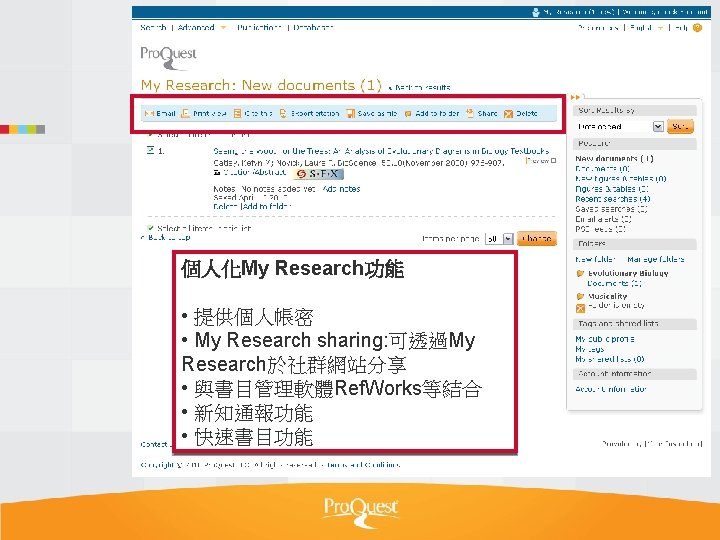This screenshot has height=540, width=720.
Task: Click the Email envelope icon in toolbar
Action: (x=149, y=113)
